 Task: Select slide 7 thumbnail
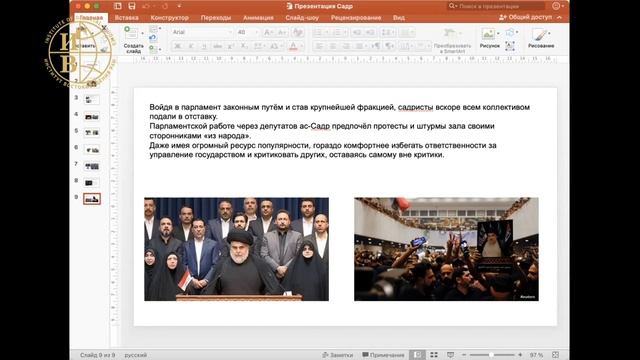pyautogui.click(x=92, y=166)
